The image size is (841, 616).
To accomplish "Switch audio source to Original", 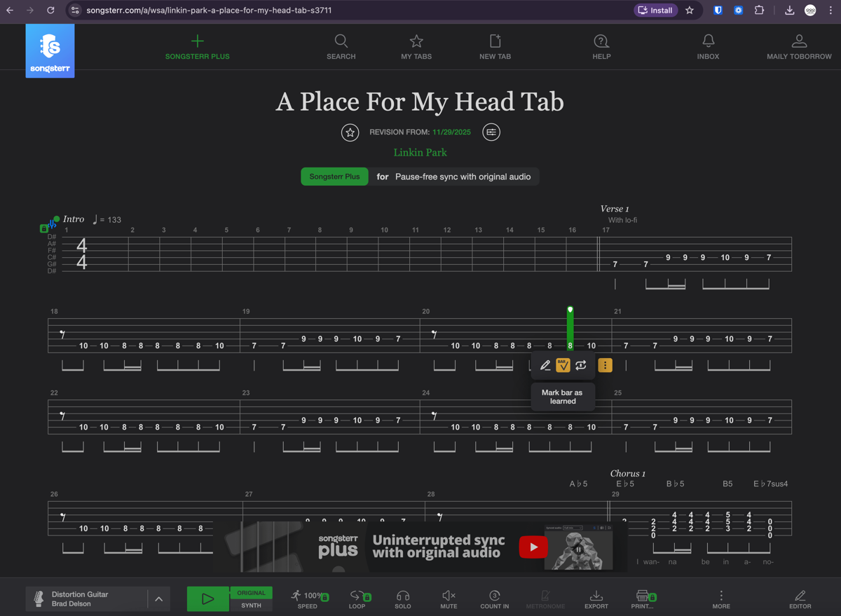I will point(251,593).
